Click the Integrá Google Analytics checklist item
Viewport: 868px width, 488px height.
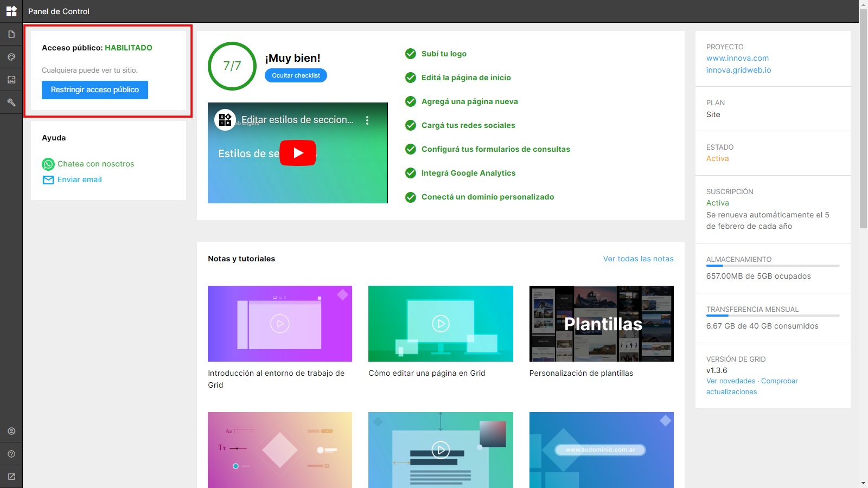point(468,173)
